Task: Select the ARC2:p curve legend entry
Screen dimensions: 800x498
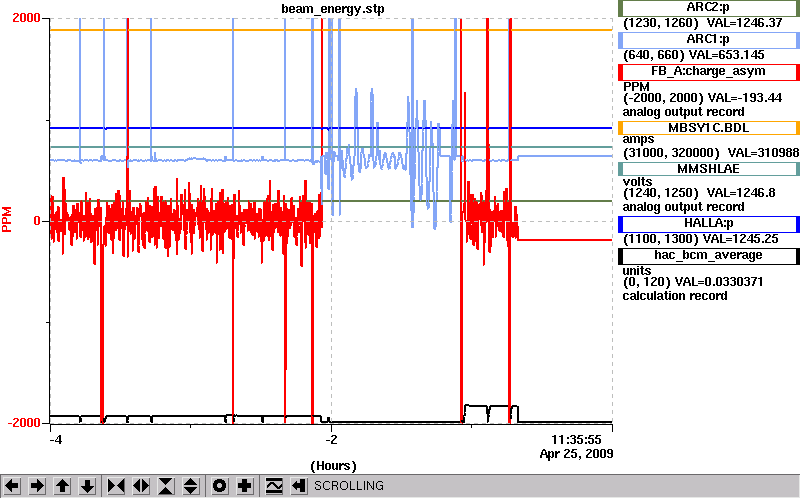Action: [x=708, y=8]
